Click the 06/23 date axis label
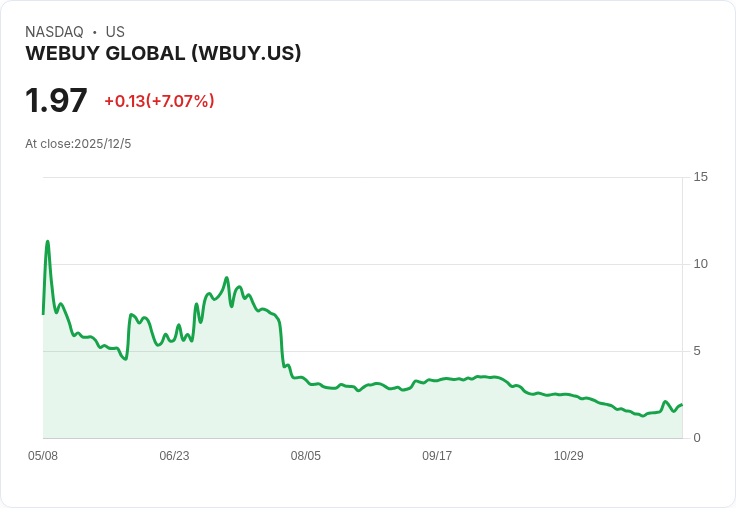Screen dimensions: 736x508 coord(174,456)
